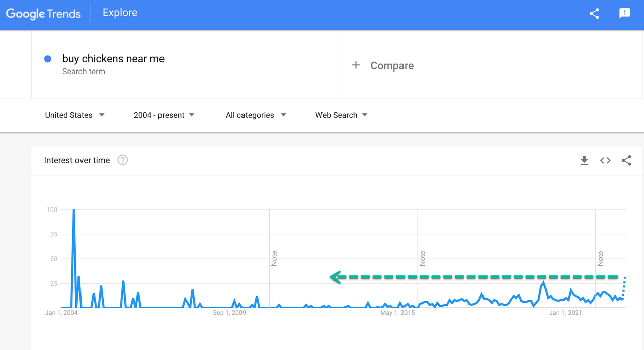Open the Note marker near 2022 on the chart
The height and width of the screenshot is (350, 644).
tap(600, 258)
